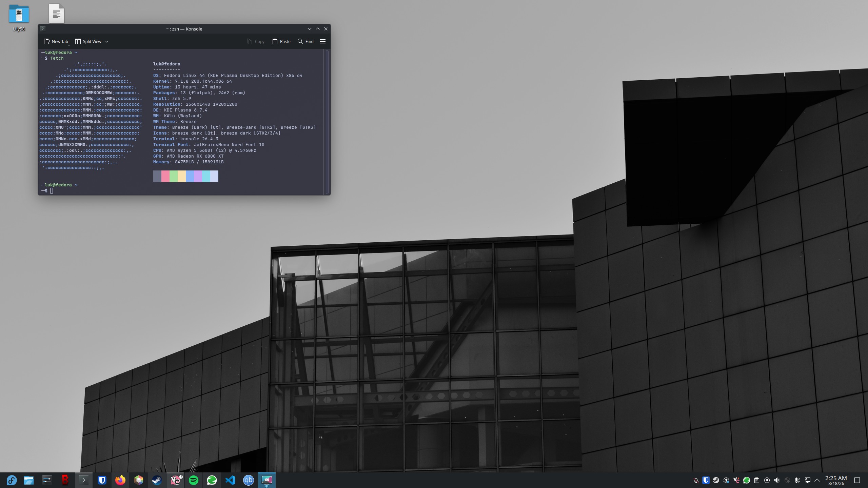
Task: Click Split View in the Konsole toolbar
Action: coord(88,41)
